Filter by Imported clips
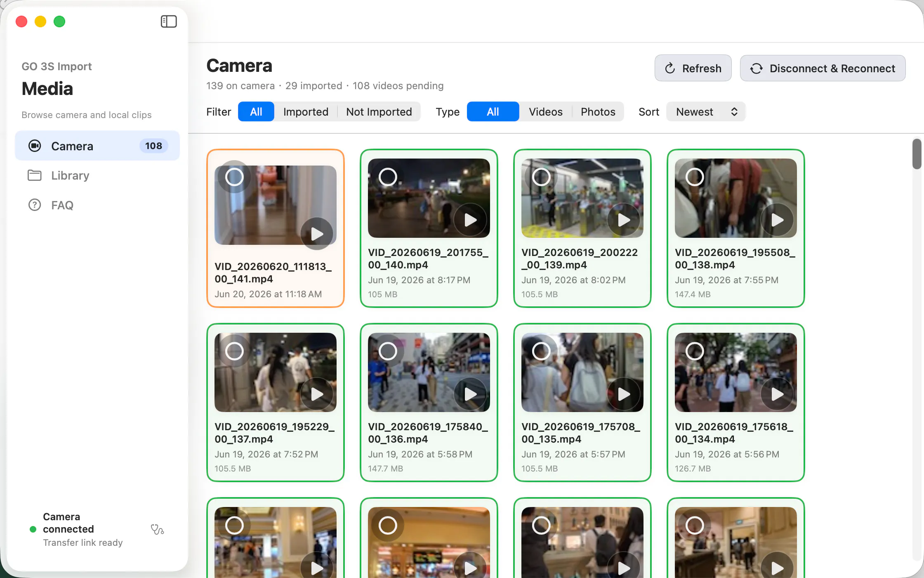 pyautogui.click(x=306, y=112)
